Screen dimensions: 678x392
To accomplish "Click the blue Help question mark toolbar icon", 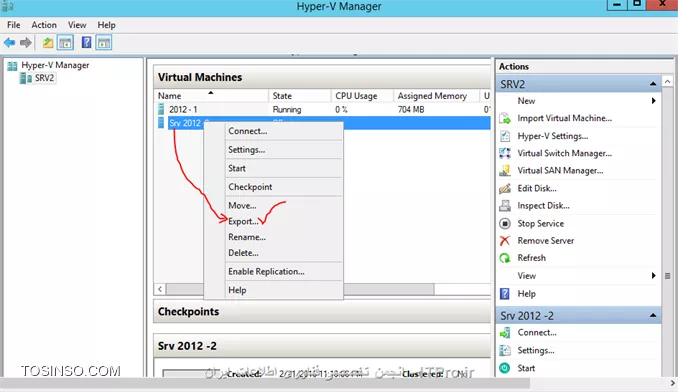I will click(x=86, y=42).
